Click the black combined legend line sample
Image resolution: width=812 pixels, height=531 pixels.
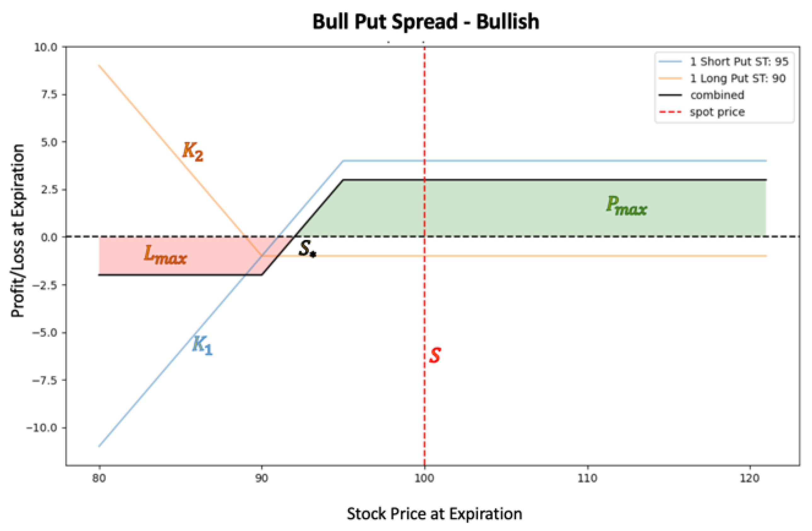click(670, 95)
